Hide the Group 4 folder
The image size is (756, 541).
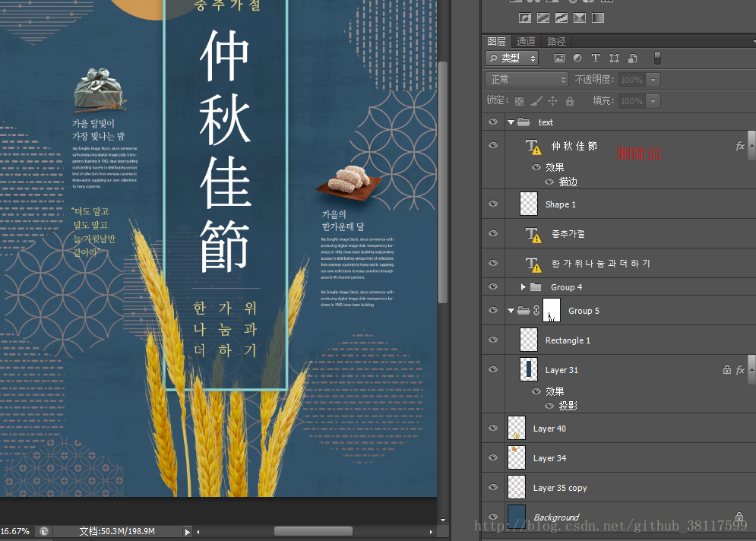click(493, 286)
